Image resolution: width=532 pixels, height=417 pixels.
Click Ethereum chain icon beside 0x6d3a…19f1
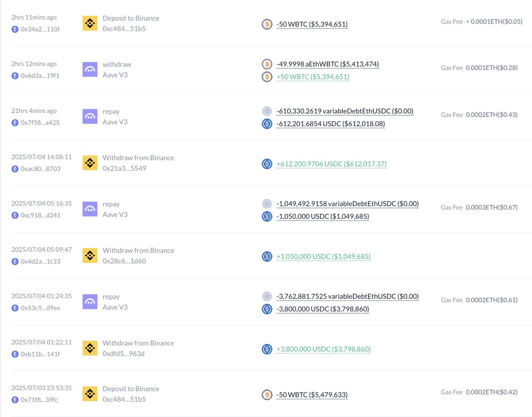pos(15,75)
